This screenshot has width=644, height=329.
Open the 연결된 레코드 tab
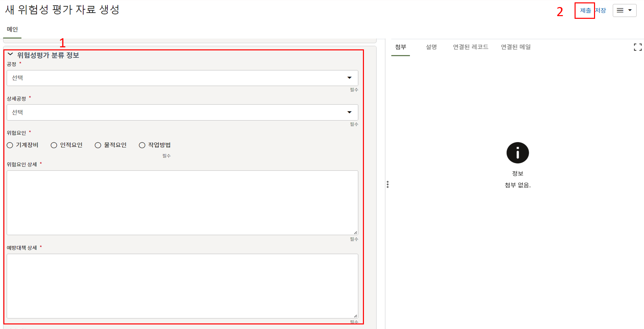(470, 47)
